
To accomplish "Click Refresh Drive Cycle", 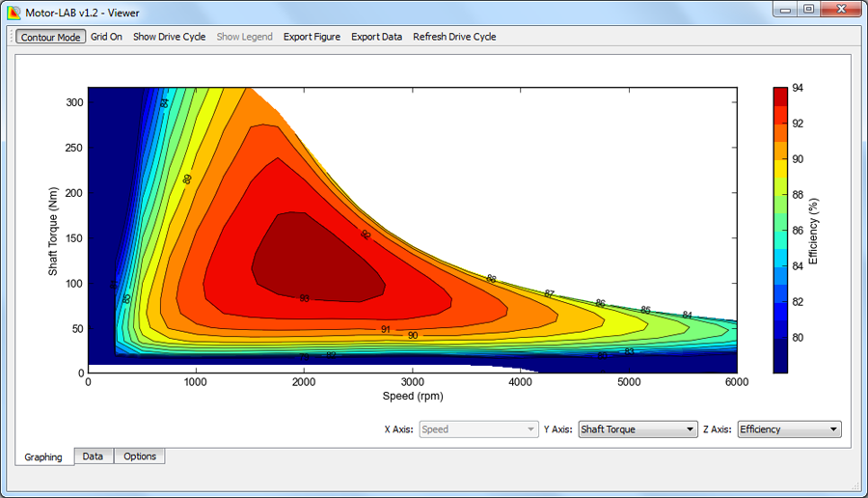I will [x=454, y=37].
